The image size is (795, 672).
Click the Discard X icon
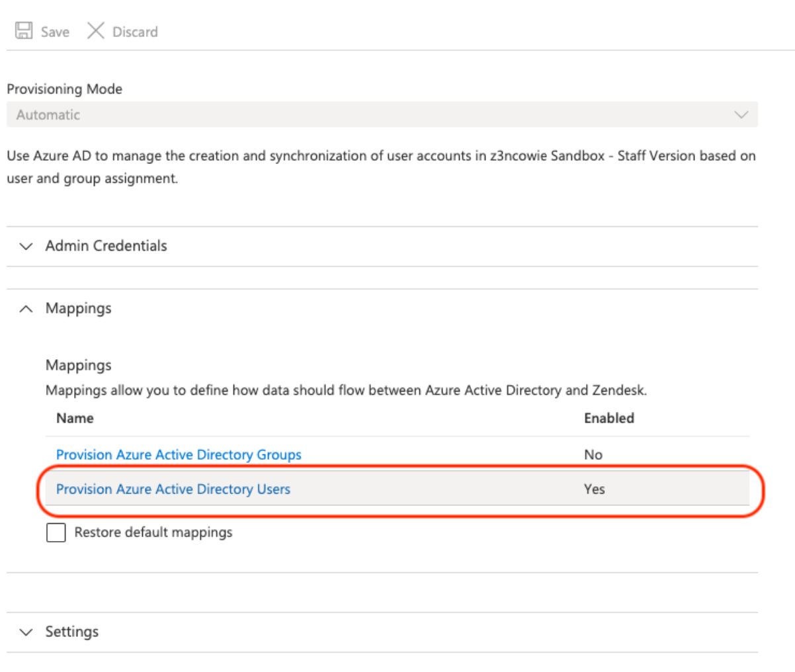click(x=96, y=31)
